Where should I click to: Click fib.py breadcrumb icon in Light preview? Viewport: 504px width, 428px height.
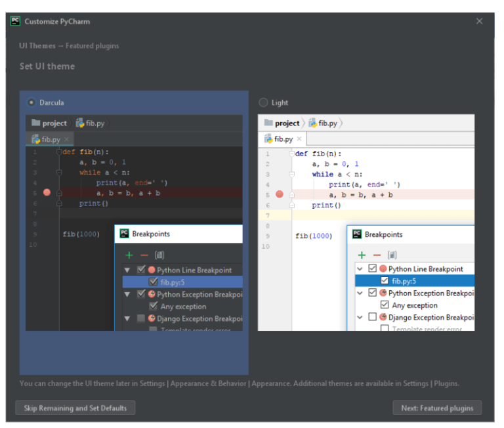pos(313,123)
